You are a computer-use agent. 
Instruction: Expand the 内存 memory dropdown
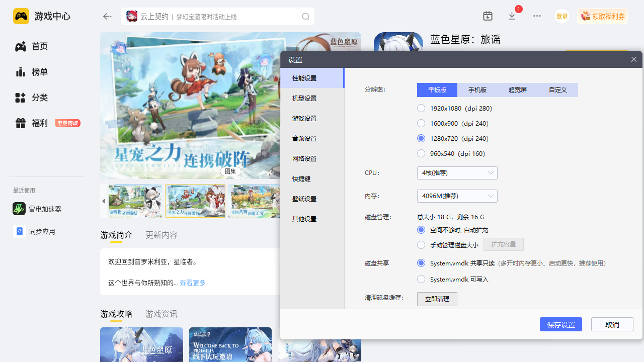click(x=457, y=196)
